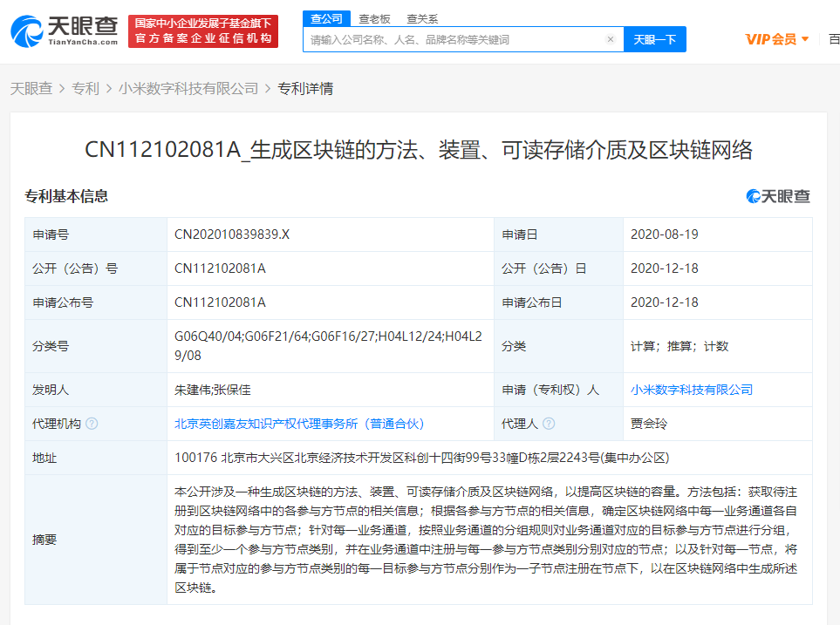Viewport: 840px width, 625px height.
Task: Click the 天眼一下 search button
Action: pyautogui.click(x=655, y=39)
